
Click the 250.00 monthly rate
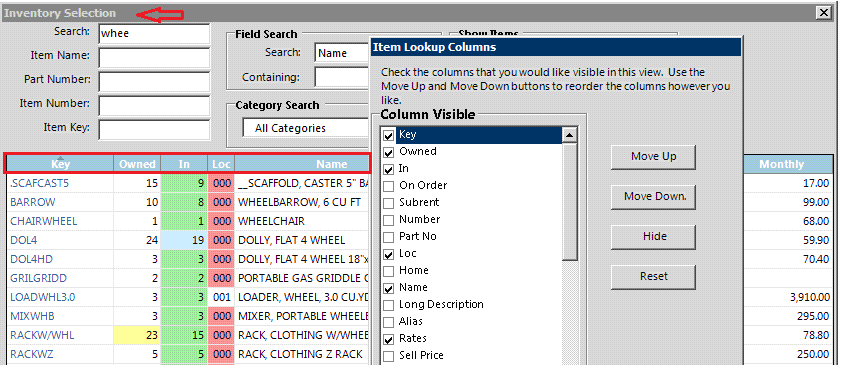point(814,355)
